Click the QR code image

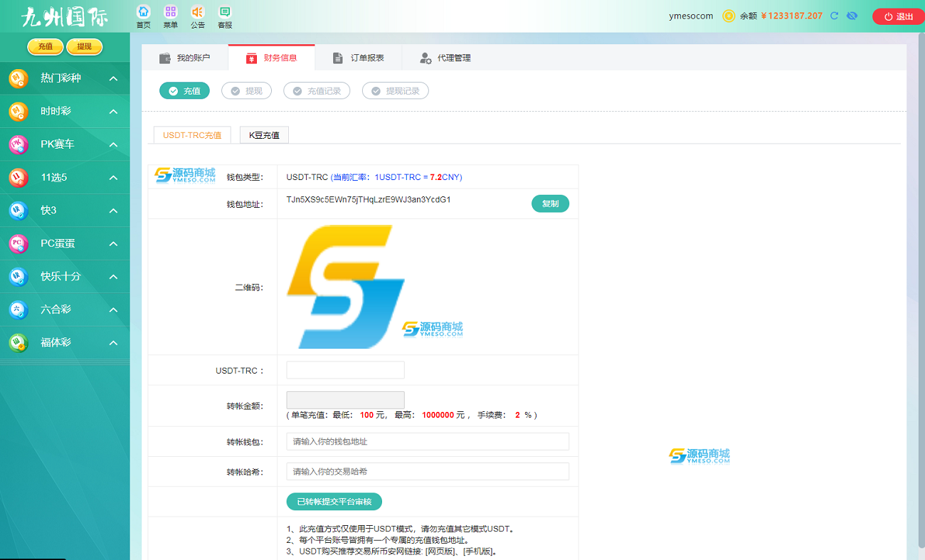346,287
